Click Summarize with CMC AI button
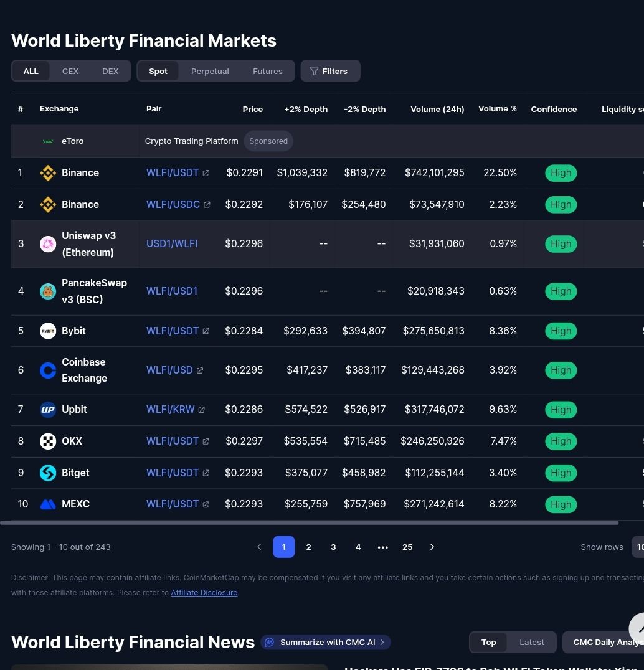The height and width of the screenshot is (670, 644). pyautogui.click(x=326, y=642)
